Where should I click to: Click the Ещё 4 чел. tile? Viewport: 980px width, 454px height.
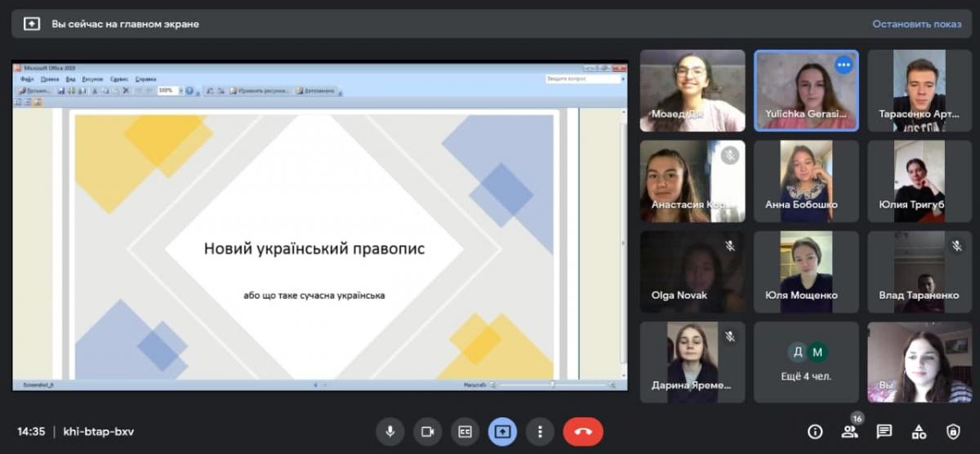[806, 362]
